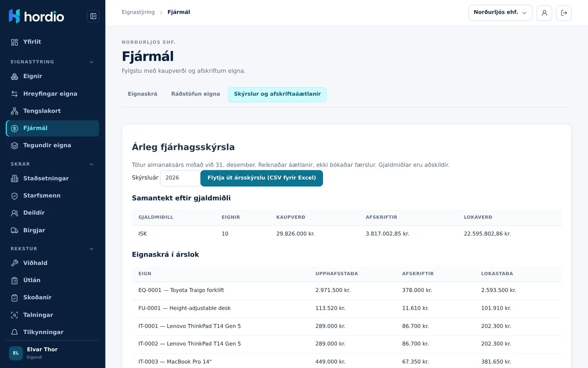
Task: Switch to Ráðstöfun eigna tab
Action: point(196,94)
